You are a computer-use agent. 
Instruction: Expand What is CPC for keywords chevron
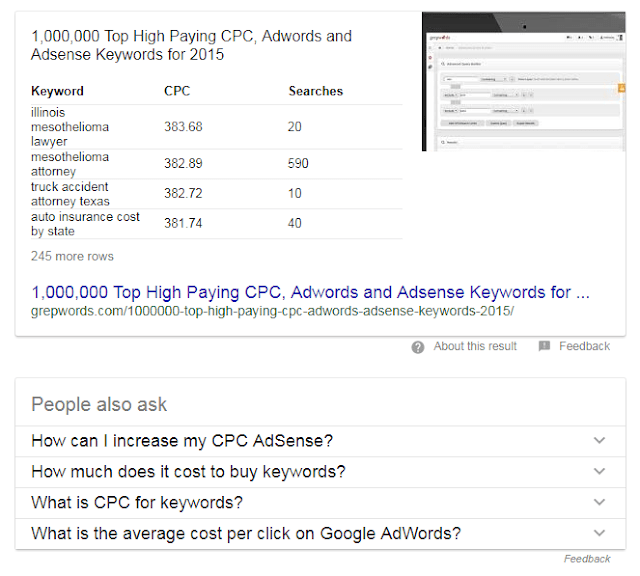(599, 502)
